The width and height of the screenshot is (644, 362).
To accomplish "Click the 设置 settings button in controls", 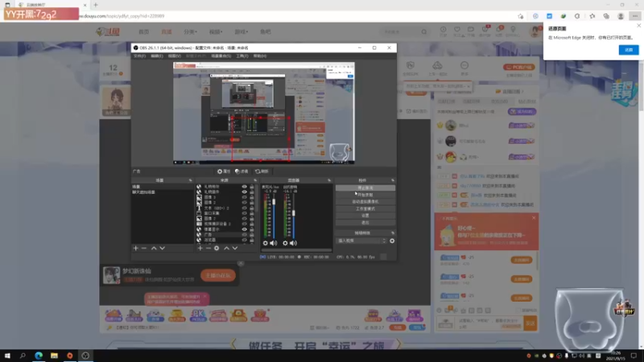I will (x=365, y=216).
